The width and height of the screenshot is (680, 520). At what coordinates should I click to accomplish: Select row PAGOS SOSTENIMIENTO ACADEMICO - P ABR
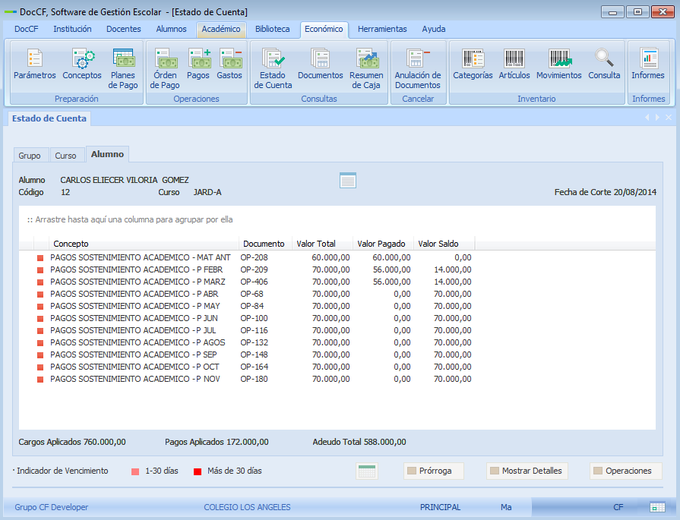[247, 294]
